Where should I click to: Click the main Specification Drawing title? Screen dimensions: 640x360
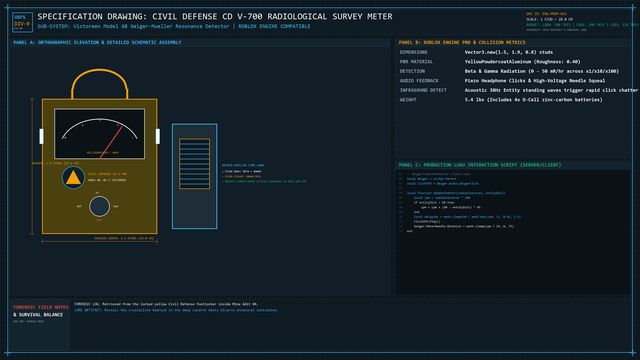(215, 16)
